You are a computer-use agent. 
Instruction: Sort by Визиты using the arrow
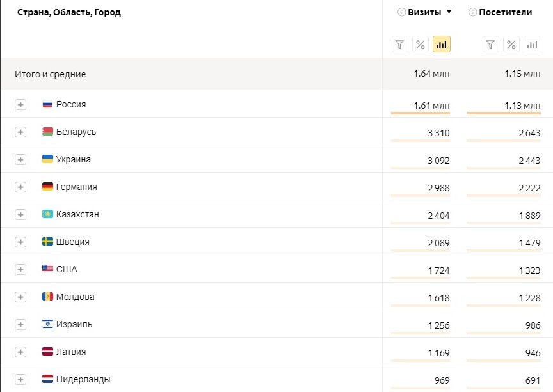(449, 12)
